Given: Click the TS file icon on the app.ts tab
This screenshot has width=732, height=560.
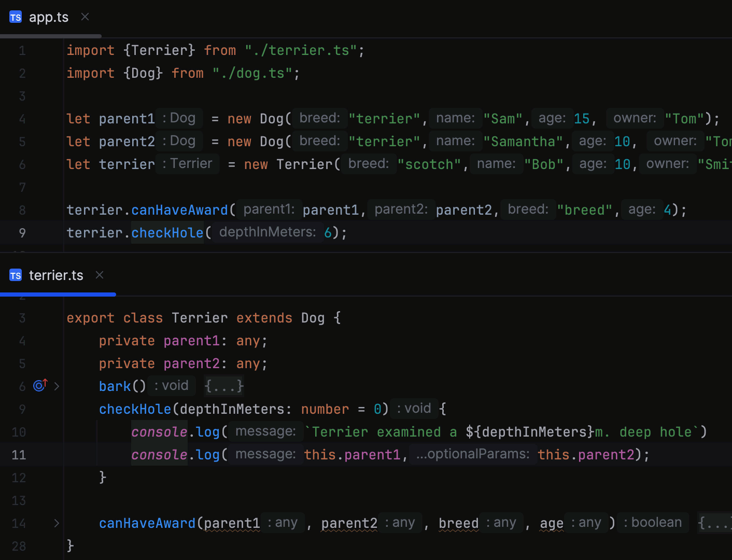Looking at the screenshot, I should [x=16, y=17].
